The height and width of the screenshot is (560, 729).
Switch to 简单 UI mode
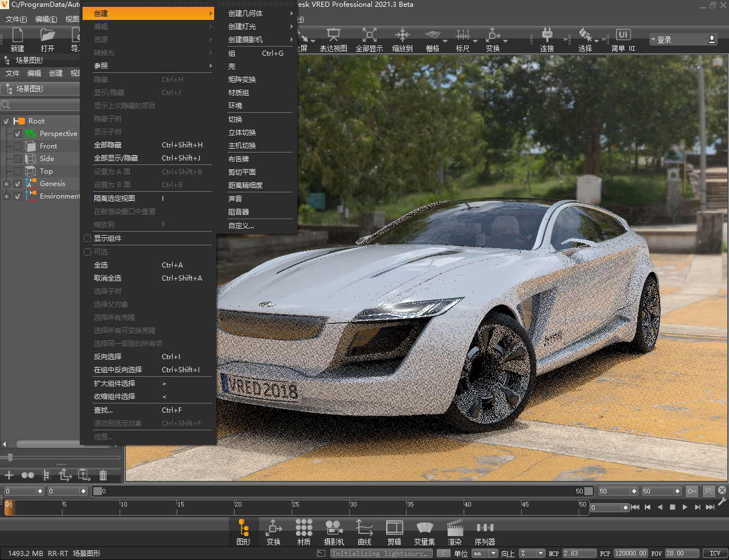pos(623,35)
